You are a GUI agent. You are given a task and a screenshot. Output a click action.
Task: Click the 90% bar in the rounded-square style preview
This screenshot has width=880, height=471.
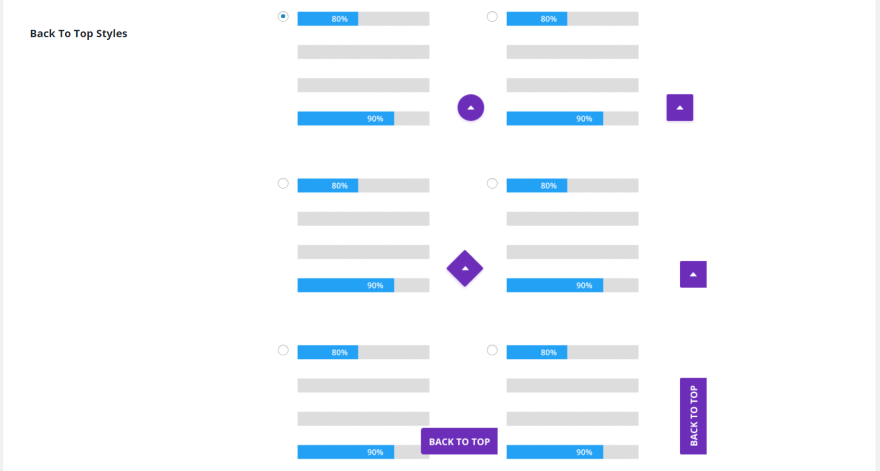pos(555,119)
